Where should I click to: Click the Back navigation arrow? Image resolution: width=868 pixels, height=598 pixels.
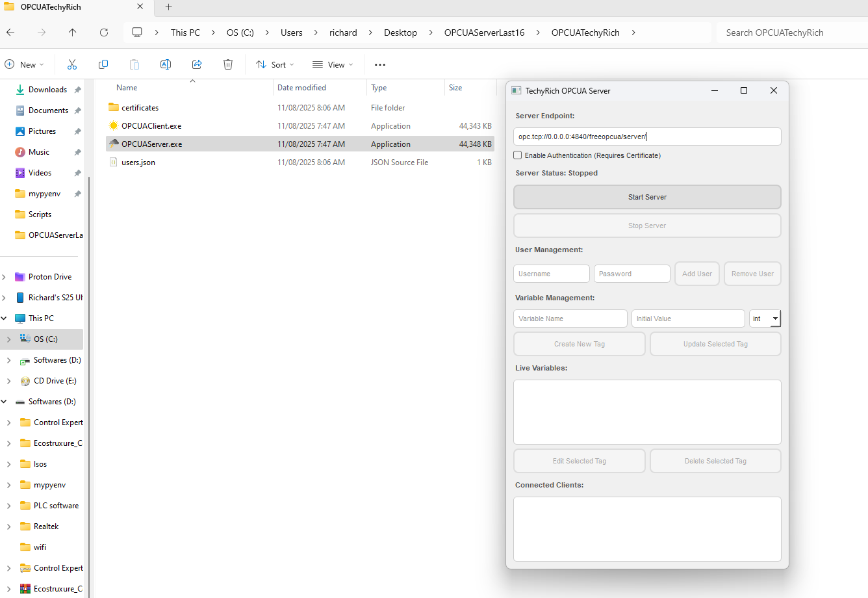point(10,32)
